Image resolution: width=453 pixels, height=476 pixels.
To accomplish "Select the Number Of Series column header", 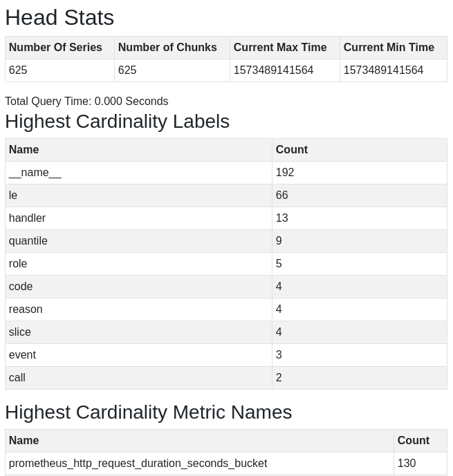I will pos(55,47).
